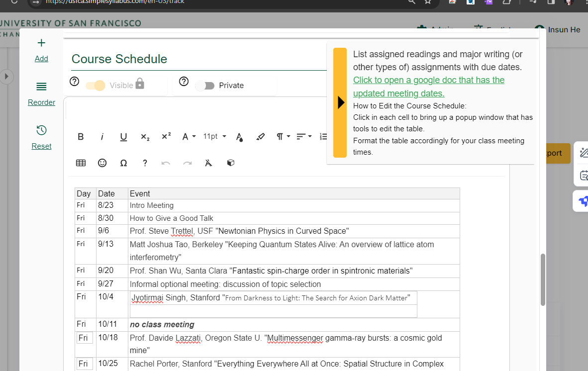The width and height of the screenshot is (588, 371).
Task: Open the Add link in sidebar
Action: tap(41, 59)
